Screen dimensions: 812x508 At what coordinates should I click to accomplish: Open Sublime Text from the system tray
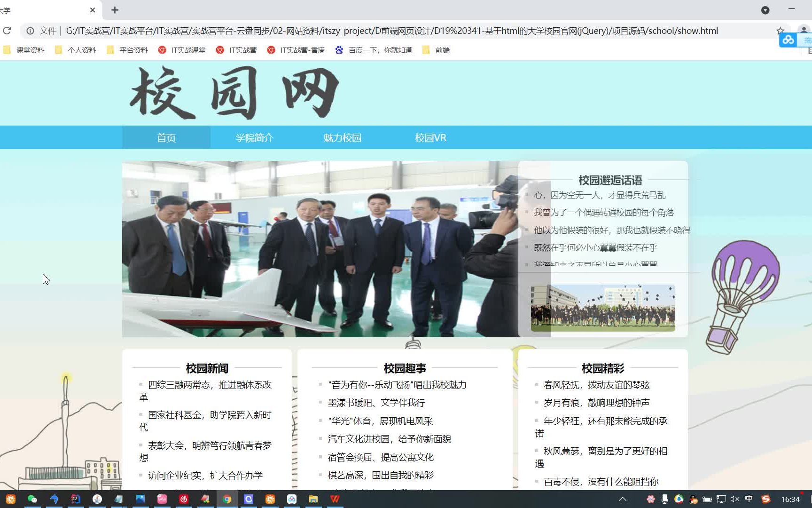[x=765, y=499]
